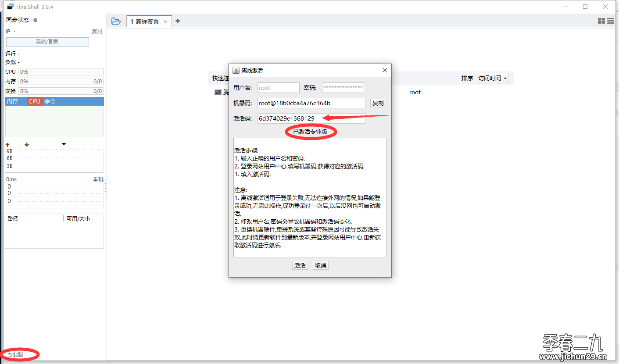The width and height of the screenshot is (619, 364).
Task: Add a new tab with plus icon
Action: coord(178,21)
